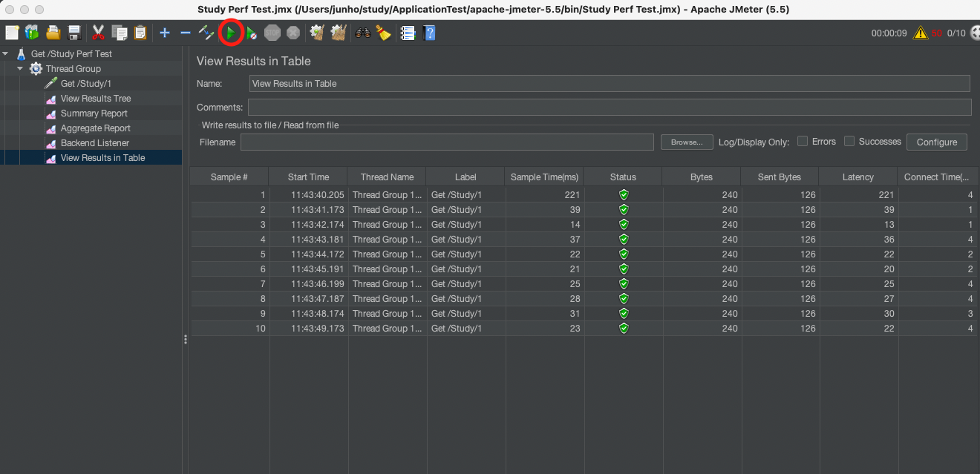Select Aggregate Report in the tree
Image resolution: width=980 pixels, height=474 pixels.
pos(95,128)
